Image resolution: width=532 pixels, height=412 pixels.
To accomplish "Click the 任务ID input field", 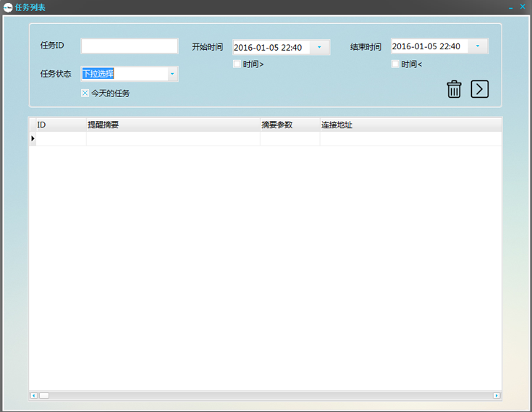I will click(x=130, y=46).
